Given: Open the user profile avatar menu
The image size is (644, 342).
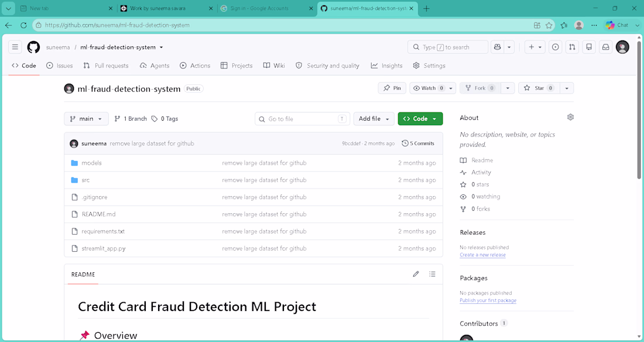Looking at the screenshot, I should point(623,47).
